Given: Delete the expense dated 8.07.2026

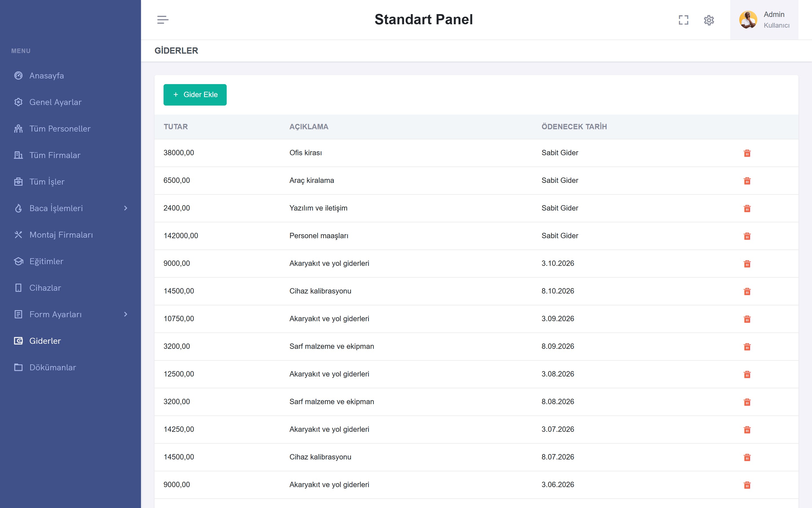Looking at the screenshot, I should pos(747,457).
